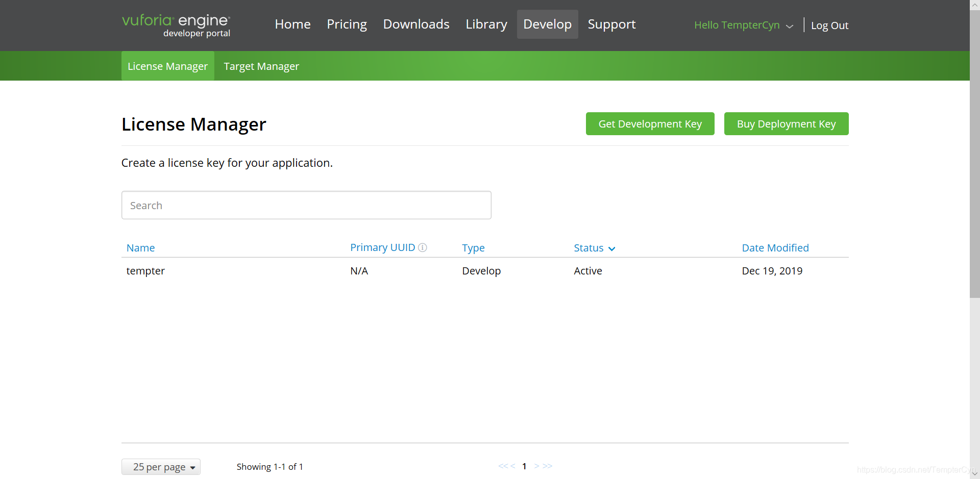Click the Active status cell

[x=587, y=271]
